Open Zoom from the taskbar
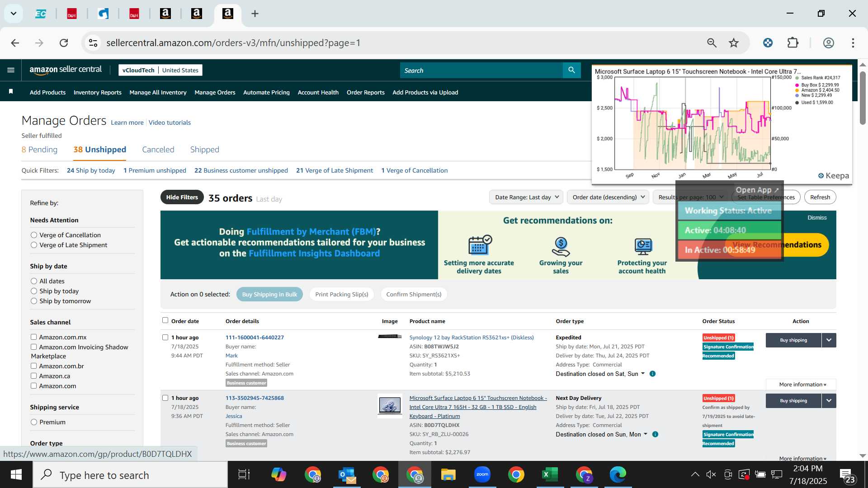868x488 pixels. pyautogui.click(x=482, y=474)
